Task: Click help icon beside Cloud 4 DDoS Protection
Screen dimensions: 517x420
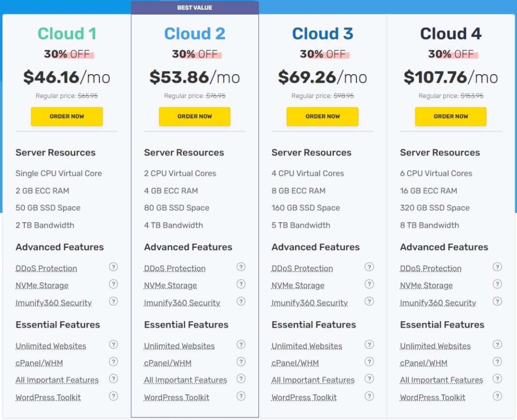Action: (497, 267)
